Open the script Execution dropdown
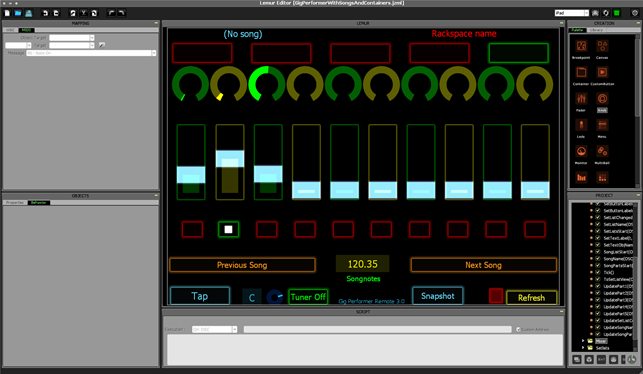This screenshot has height=374, width=643. (214, 329)
